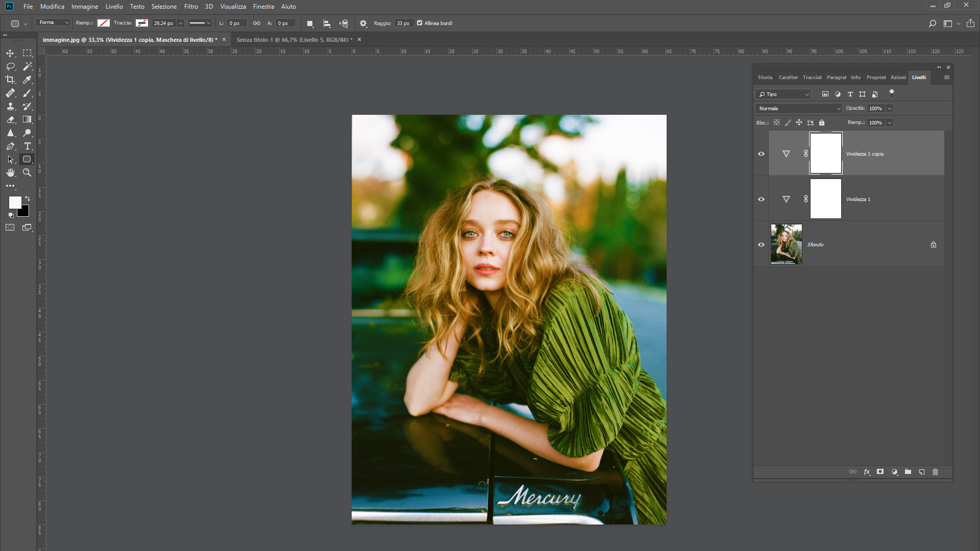Viewport: 980px width, 551px height.
Task: Add a layer mask from panel footer
Action: pos(880,472)
